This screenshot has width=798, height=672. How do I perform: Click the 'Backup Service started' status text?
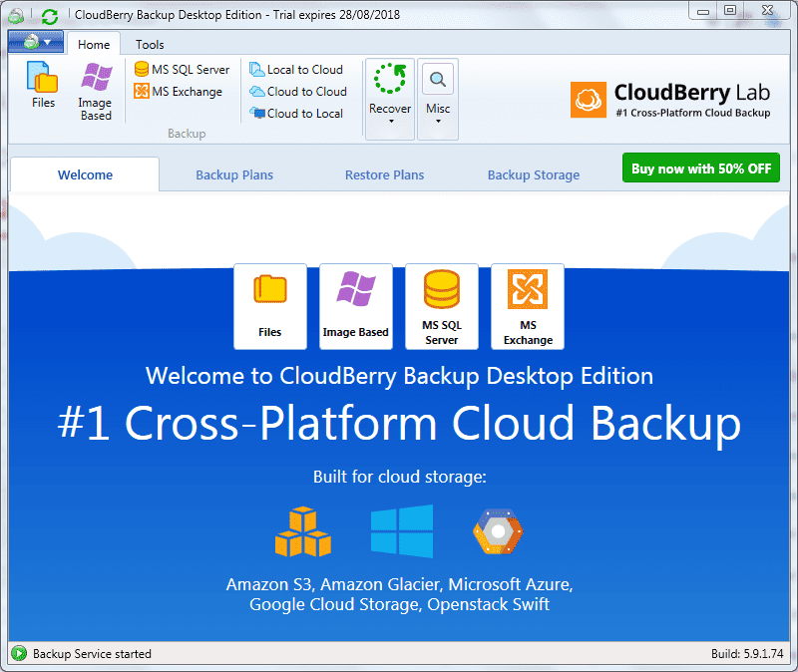coord(92,654)
